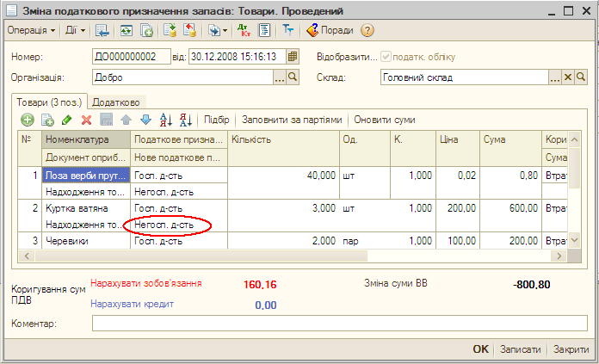
Task: Click the help question mark icon
Action: tap(367, 30)
